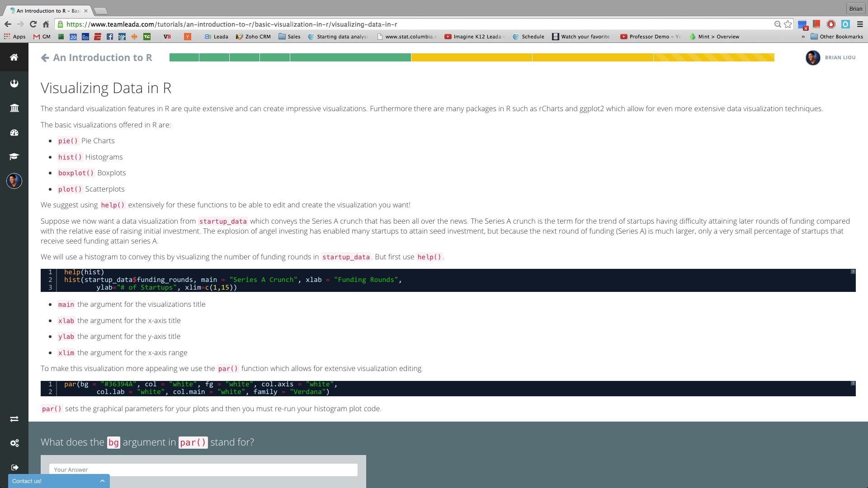Screen dimensions: 868x488
Task: Open the settings gears icon in sidebar
Action: [14, 443]
